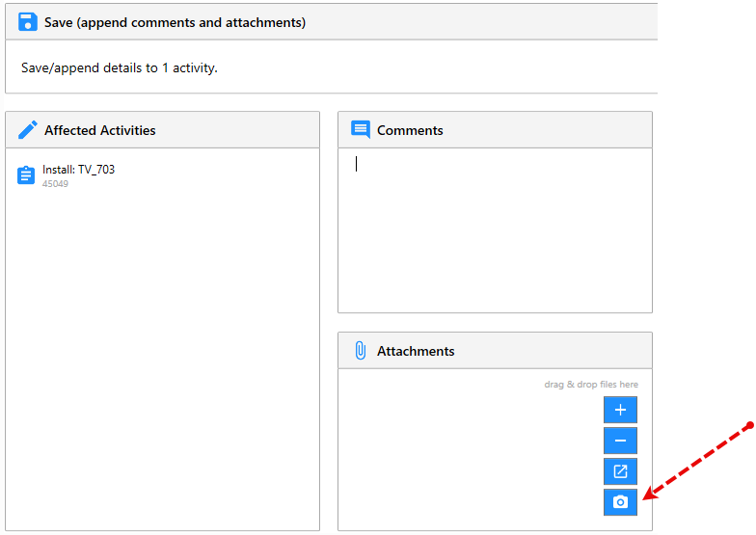Screen dimensions: 756x535
Task: Select the Install: TV_703 activity
Action: coord(78,170)
